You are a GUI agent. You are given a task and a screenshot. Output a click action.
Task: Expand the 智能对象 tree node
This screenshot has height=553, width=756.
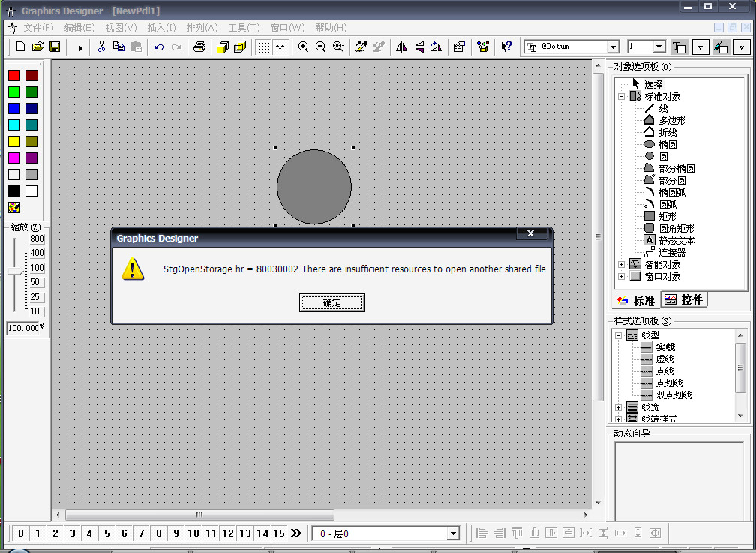[x=621, y=264]
